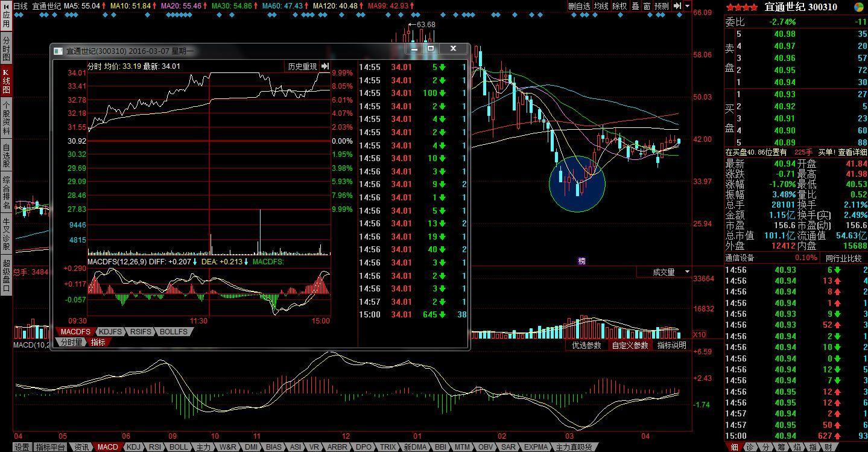Screen dimensions: 868x452
Task: Toggle 均线 moving-average display
Action: pyautogui.click(x=601, y=6)
